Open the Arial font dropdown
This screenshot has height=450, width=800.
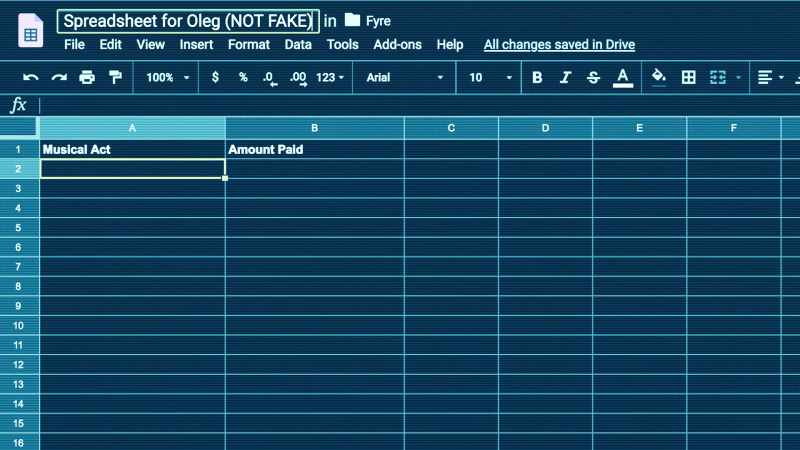point(404,78)
